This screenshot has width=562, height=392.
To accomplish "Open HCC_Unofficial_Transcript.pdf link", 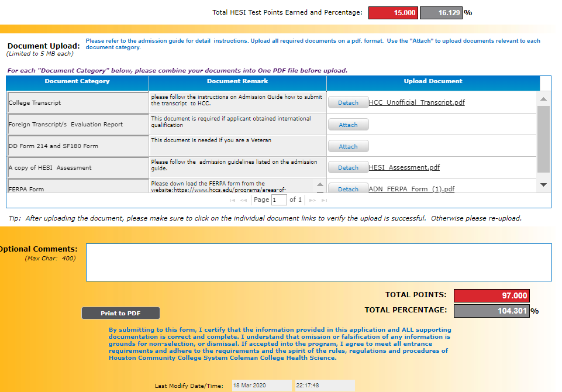I will point(416,102).
